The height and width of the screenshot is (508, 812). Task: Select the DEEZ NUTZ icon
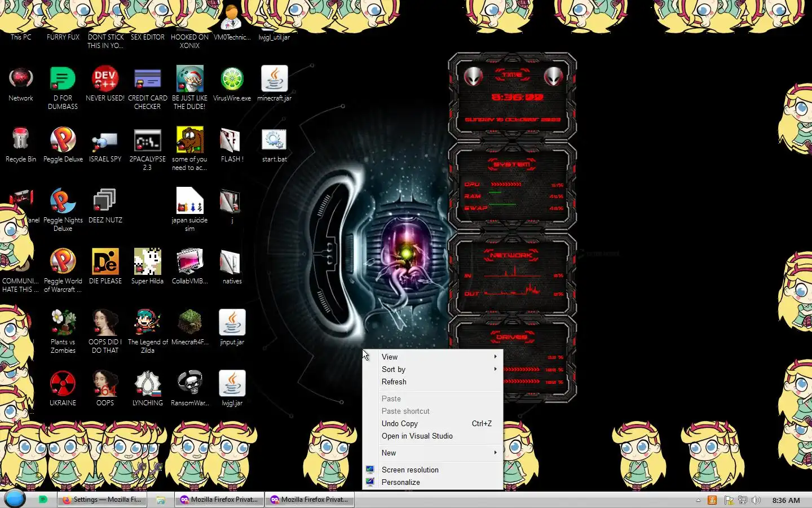coord(105,205)
